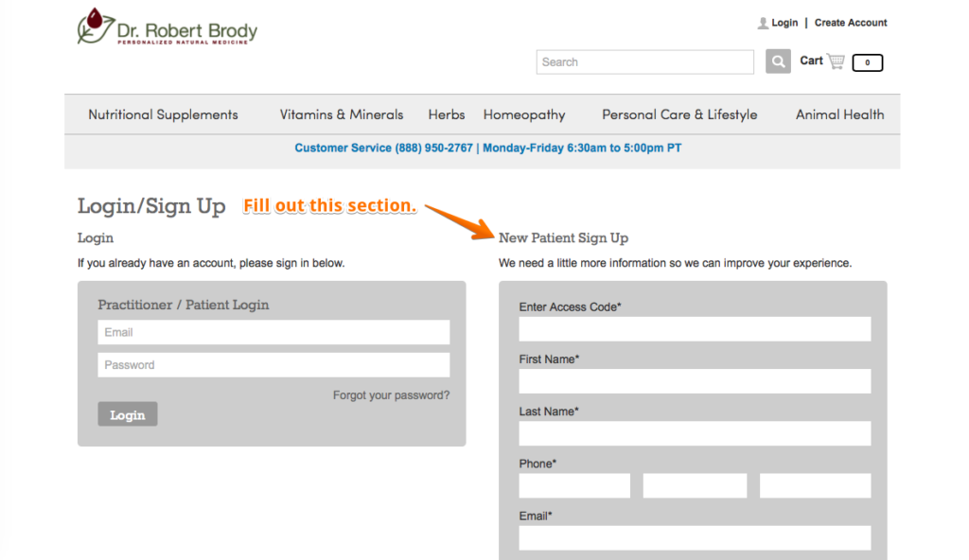Viewport: 969px width, 560px height.
Task: Click the login Email input field
Action: [273, 332]
